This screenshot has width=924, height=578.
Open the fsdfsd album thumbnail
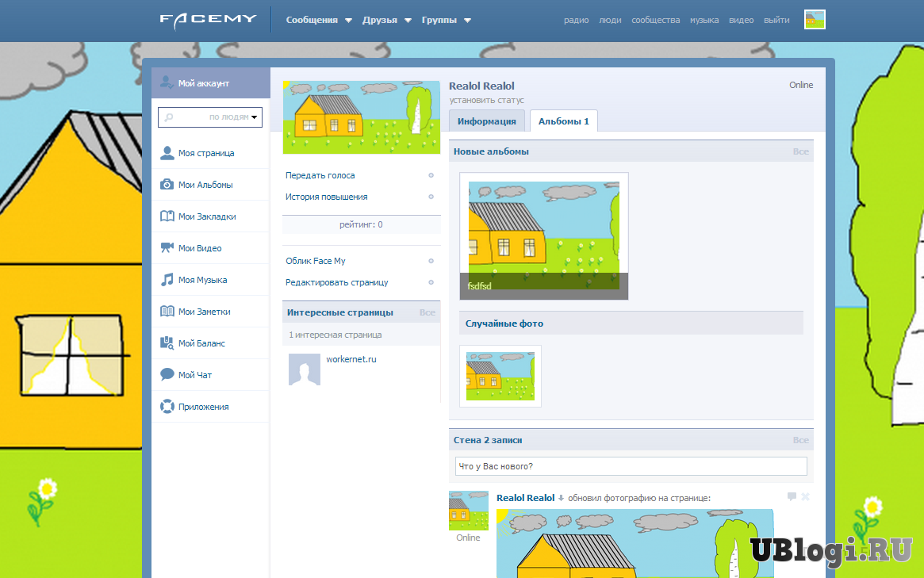pos(544,236)
